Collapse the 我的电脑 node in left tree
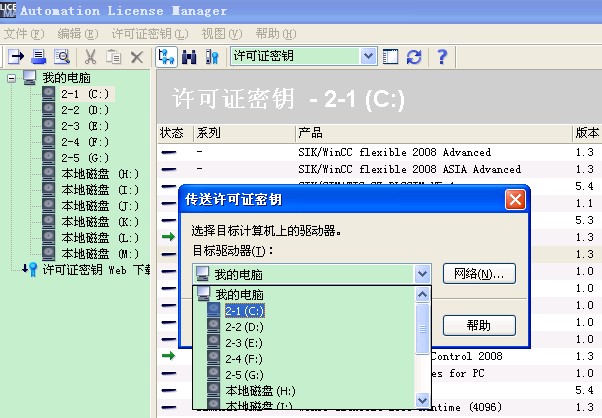 click(x=12, y=78)
